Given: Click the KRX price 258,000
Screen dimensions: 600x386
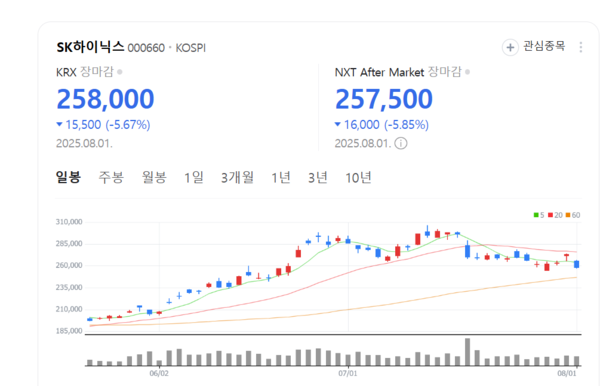Looking at the screenshot, I should 105,99.
